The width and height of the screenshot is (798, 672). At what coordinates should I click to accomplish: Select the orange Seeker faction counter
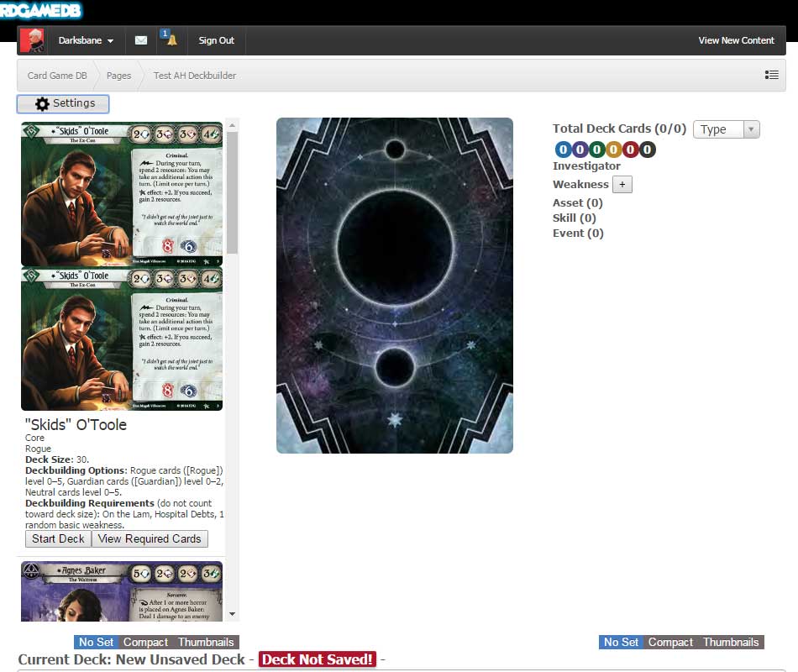pos(613,150)
